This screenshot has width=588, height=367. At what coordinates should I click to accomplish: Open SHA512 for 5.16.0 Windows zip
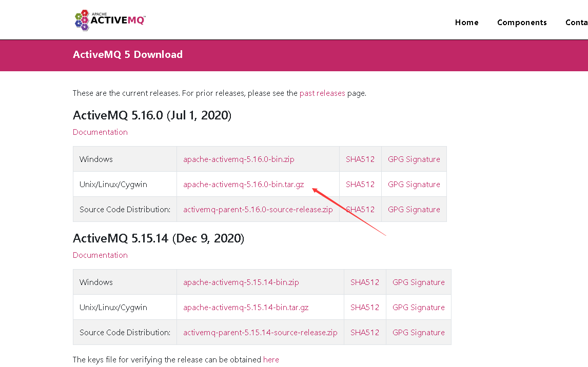(360, 159)
